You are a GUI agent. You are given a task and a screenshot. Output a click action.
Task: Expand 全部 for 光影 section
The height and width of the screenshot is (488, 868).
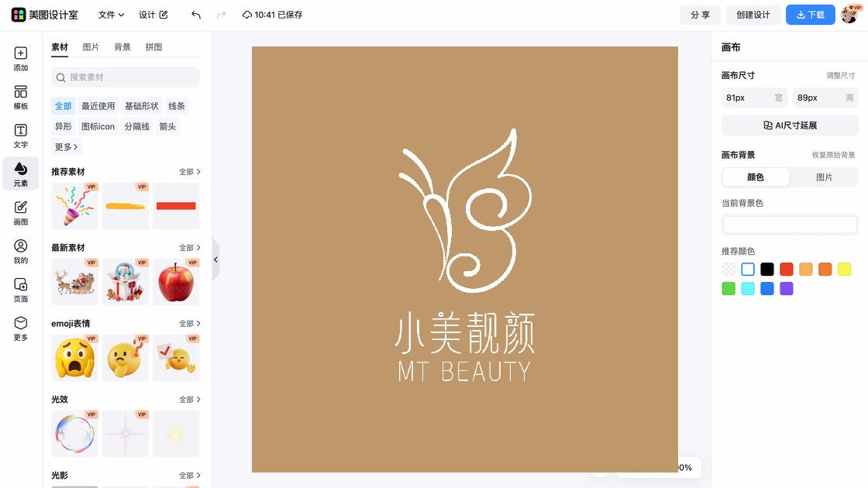click(189, 476)
